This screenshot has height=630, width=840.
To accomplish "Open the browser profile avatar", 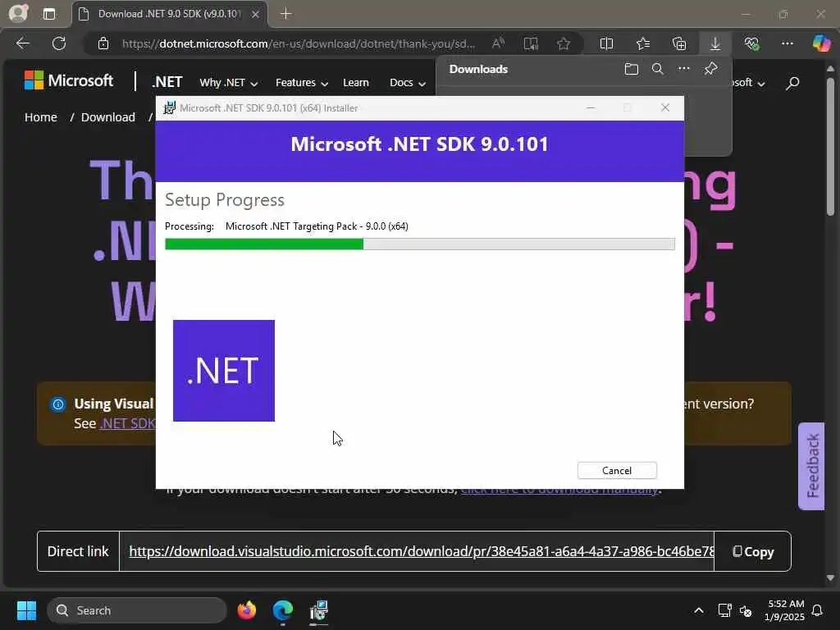I will click(18, 13).
